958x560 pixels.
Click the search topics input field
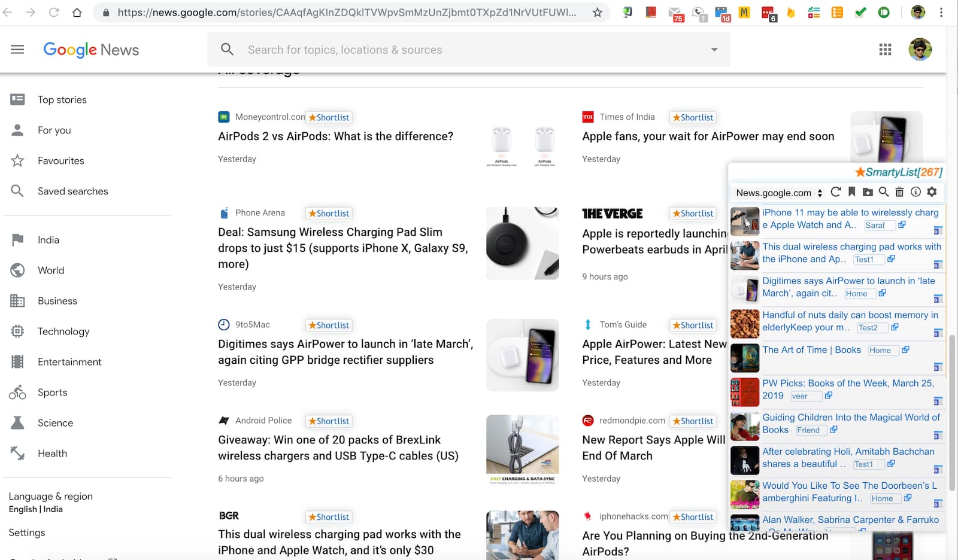(467, 50)
